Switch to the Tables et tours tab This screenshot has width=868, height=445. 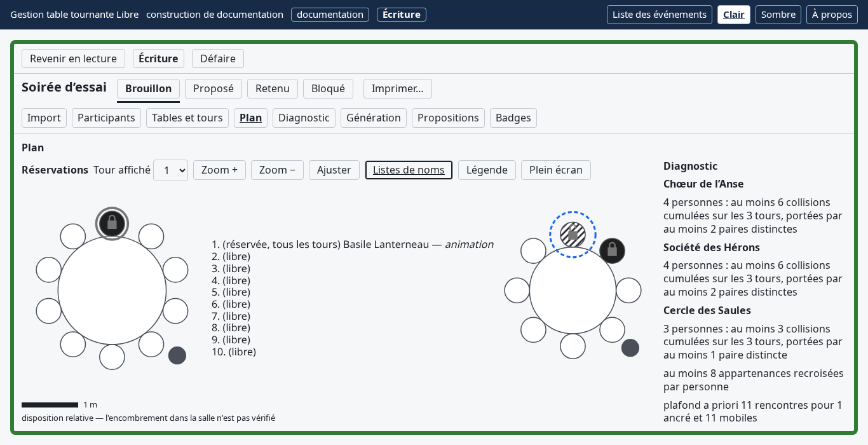pyautogui.click(x=187, y=118)
